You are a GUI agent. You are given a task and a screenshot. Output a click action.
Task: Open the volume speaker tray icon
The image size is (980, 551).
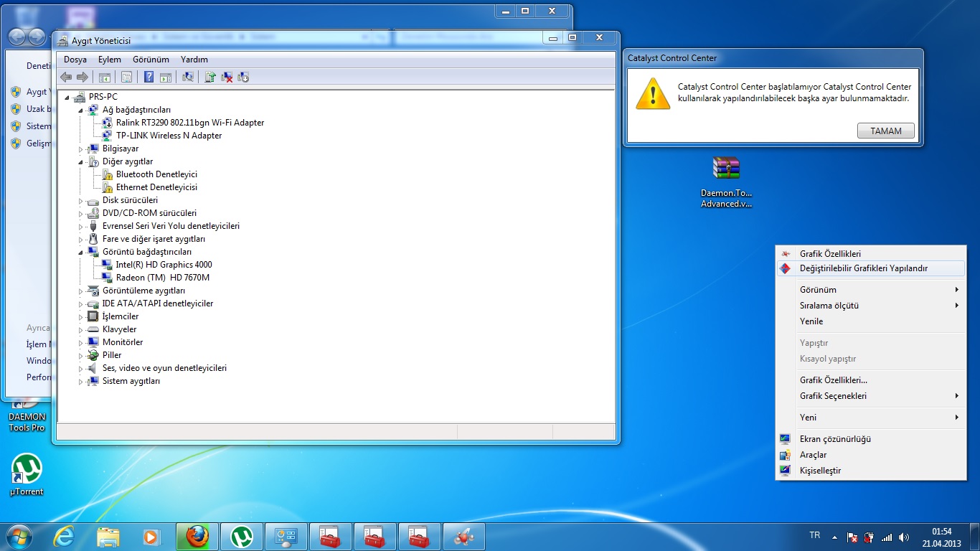click(x=904, y=537)
